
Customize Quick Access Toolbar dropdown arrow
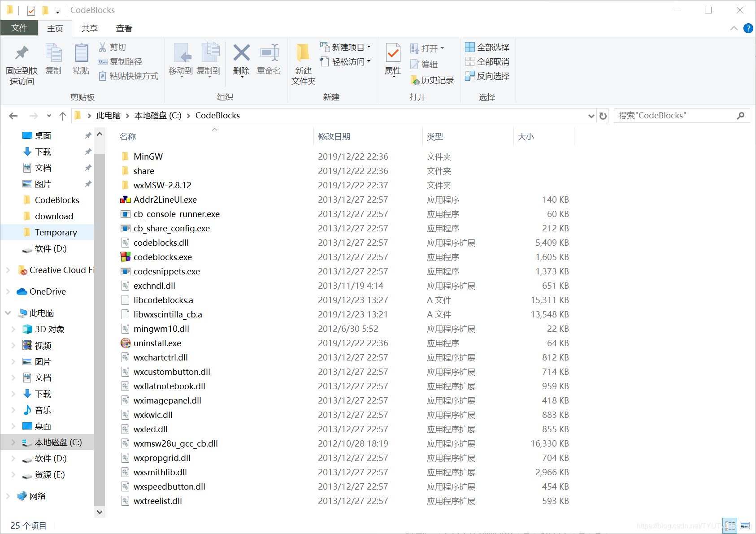57,11
